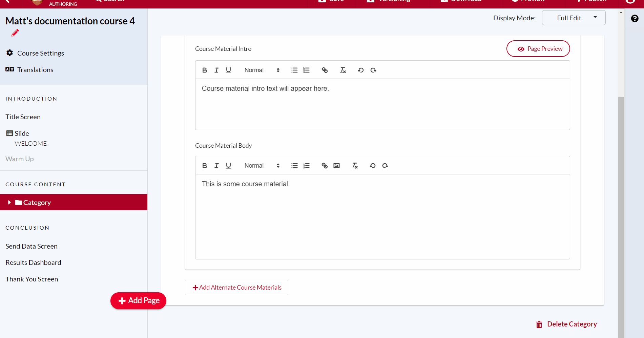The height and width of the screenshot is (338, 644).
Task: Expand the Category tree item
Action: 9,202
